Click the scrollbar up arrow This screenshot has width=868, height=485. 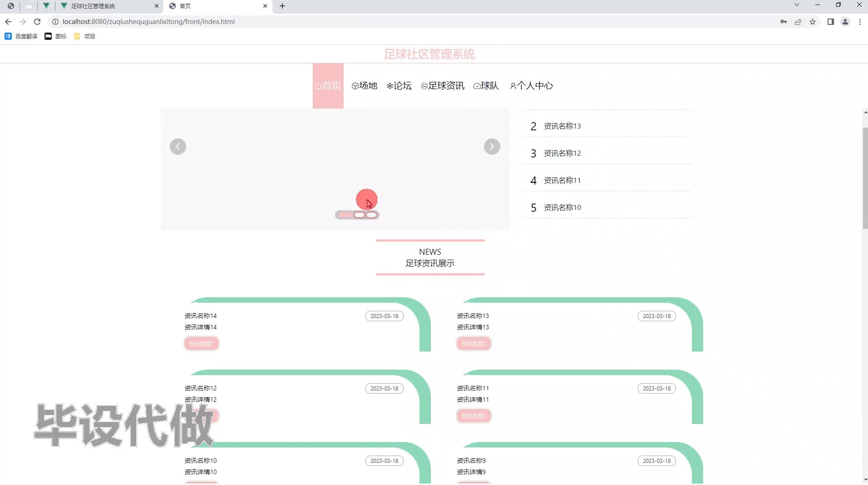pyautogui.click(x=865, y=112)
